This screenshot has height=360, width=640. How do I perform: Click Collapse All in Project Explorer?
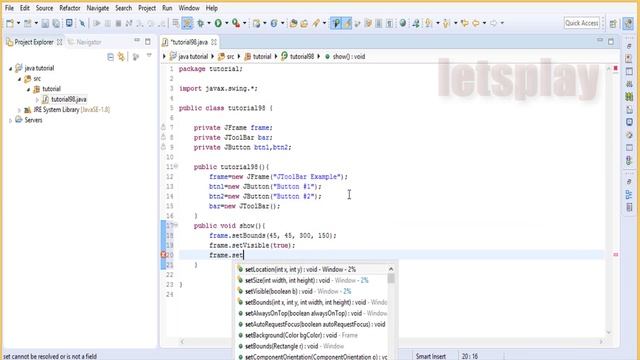[x=110, y=57]
